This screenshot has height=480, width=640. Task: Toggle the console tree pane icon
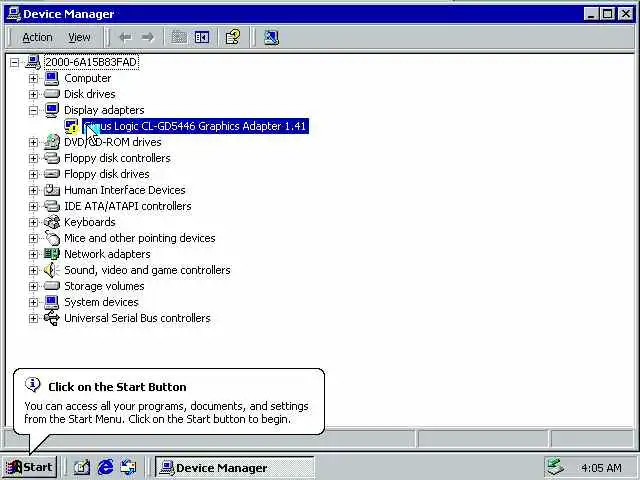tap(202, 38)
